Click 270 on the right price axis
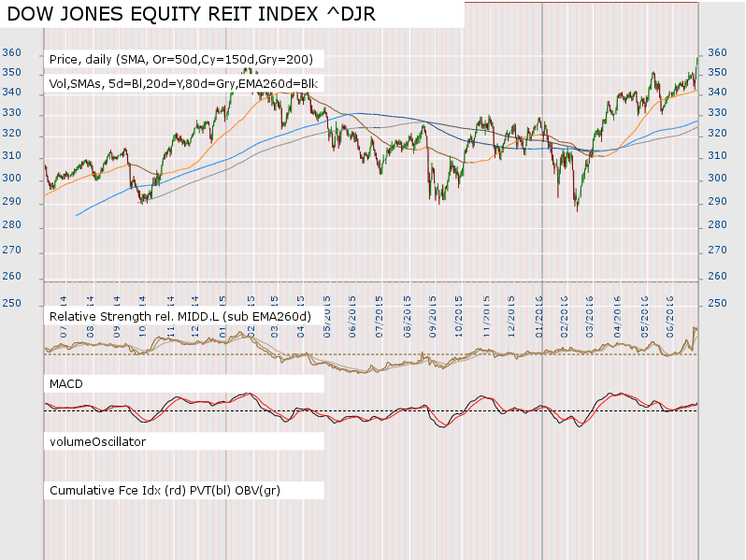Image resolution: width=746 pixels, height=560 pixels. (x=717, y=250)
